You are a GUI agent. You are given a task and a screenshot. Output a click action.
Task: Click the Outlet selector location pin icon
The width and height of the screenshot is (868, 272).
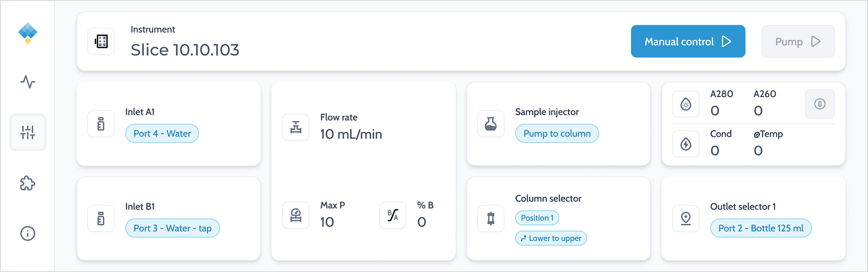pyautogui.click(x=686, y=219)
